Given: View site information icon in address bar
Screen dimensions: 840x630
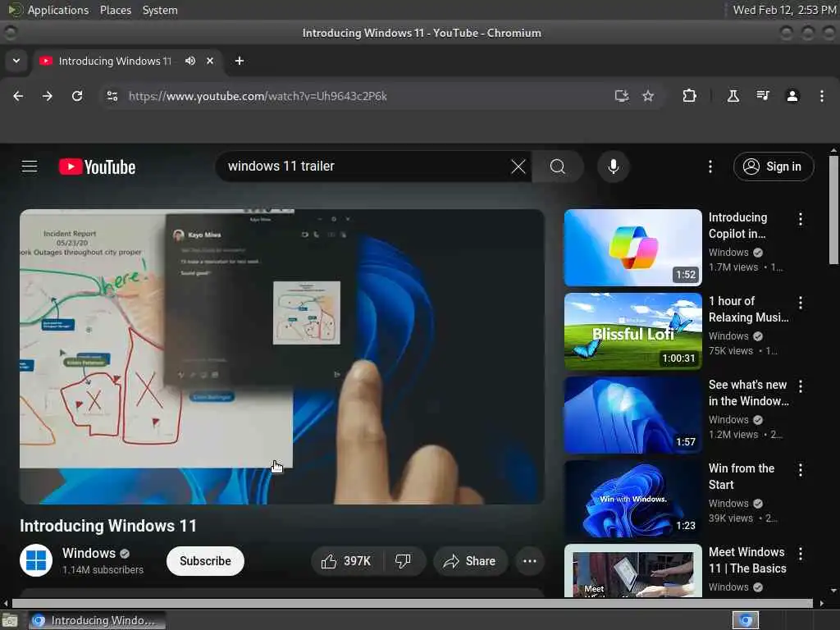Looking at the screenshot, I should (x=112, y=96).
